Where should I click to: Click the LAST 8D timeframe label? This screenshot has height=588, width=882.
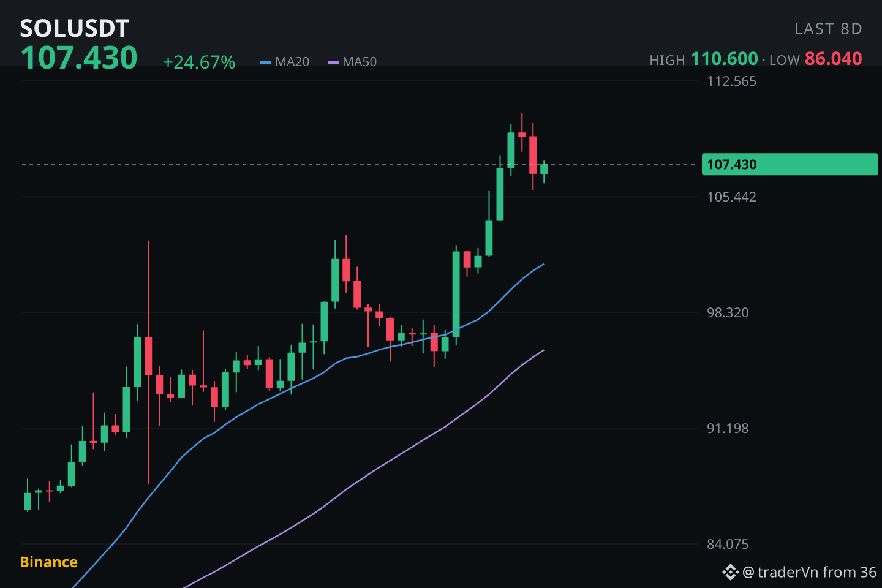click(828, 29)
